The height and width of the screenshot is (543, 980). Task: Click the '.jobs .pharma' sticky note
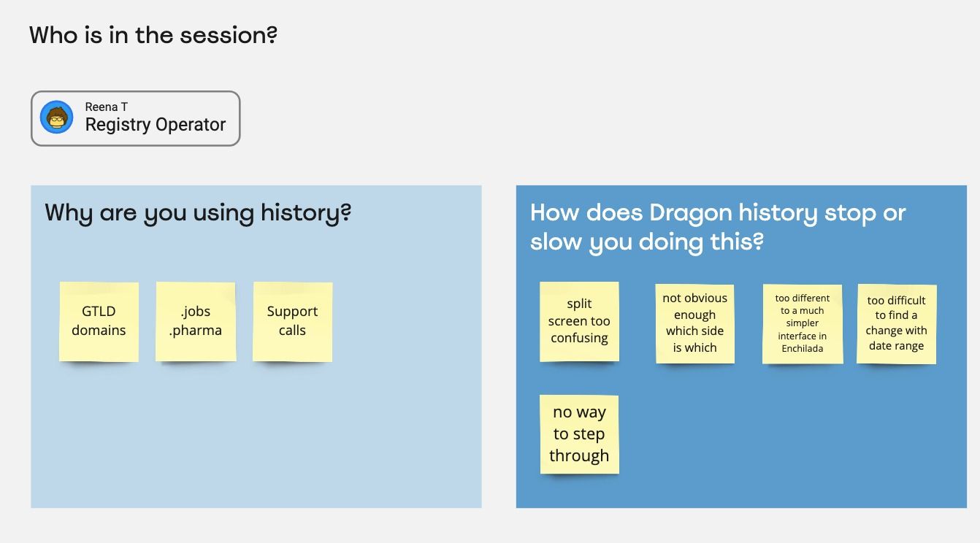coord(196,321)
